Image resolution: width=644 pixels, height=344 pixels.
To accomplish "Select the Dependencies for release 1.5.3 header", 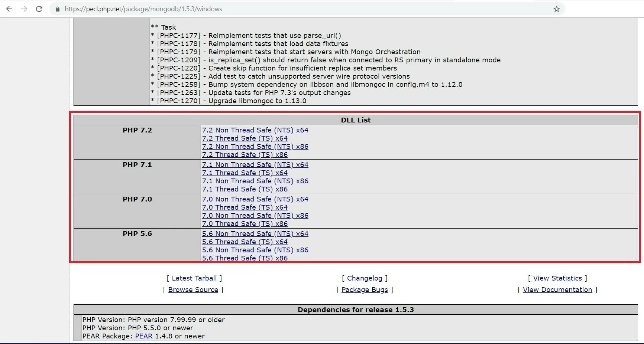I will (356, 310).
